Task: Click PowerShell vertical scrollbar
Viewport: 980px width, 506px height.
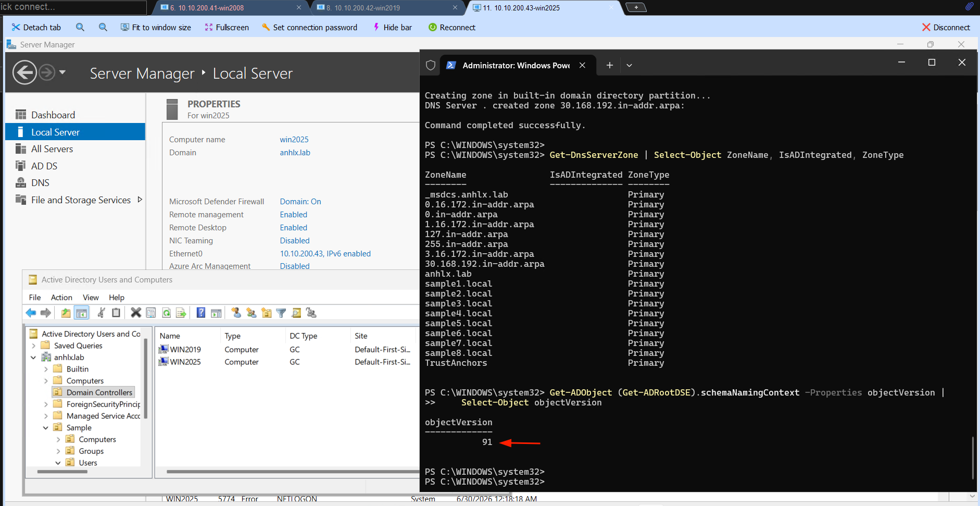Action: (973, 458)
